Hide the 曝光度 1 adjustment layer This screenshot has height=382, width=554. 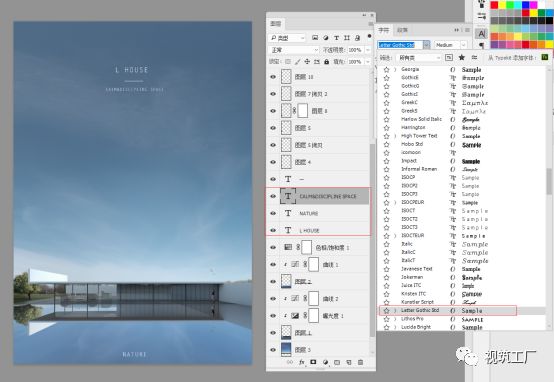point(273,316)
